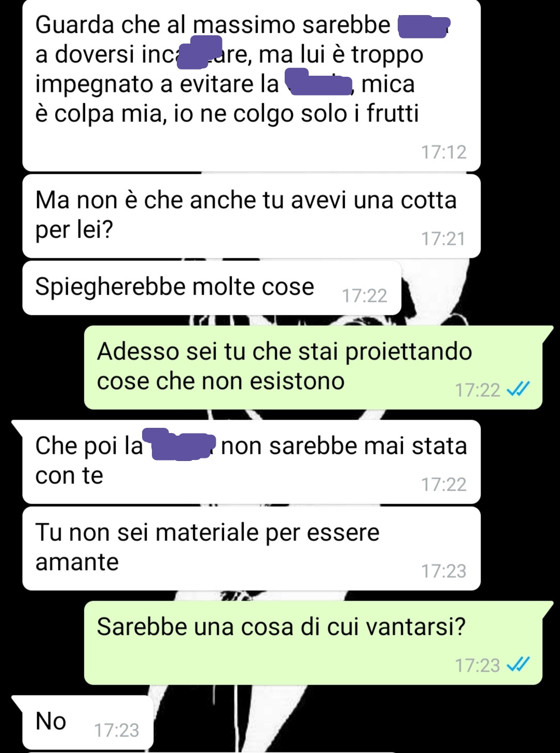Tap the word 'proiettando' in the green bubble
Viewport: 560px width, 753px height.
pos(409,352)
